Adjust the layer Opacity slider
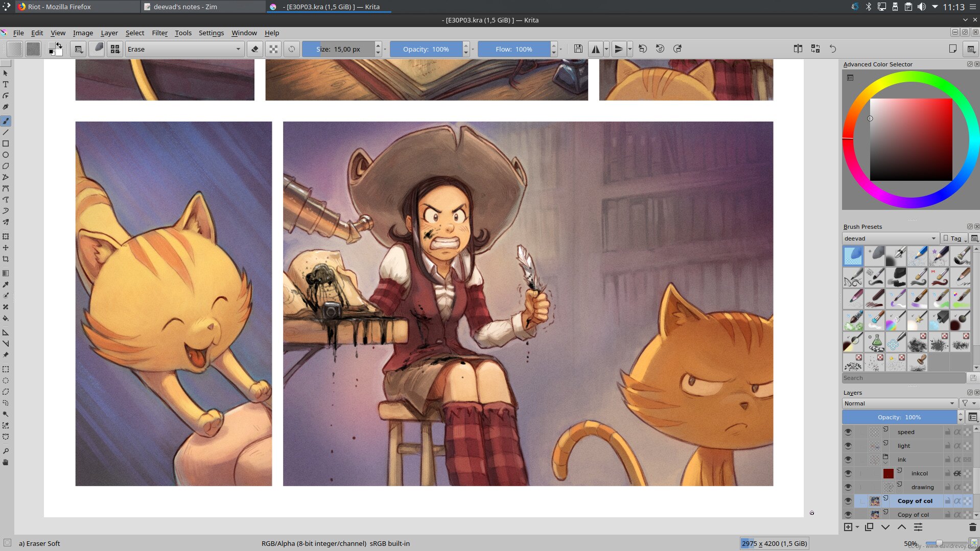The image size is (980, 551). [899, 417]
